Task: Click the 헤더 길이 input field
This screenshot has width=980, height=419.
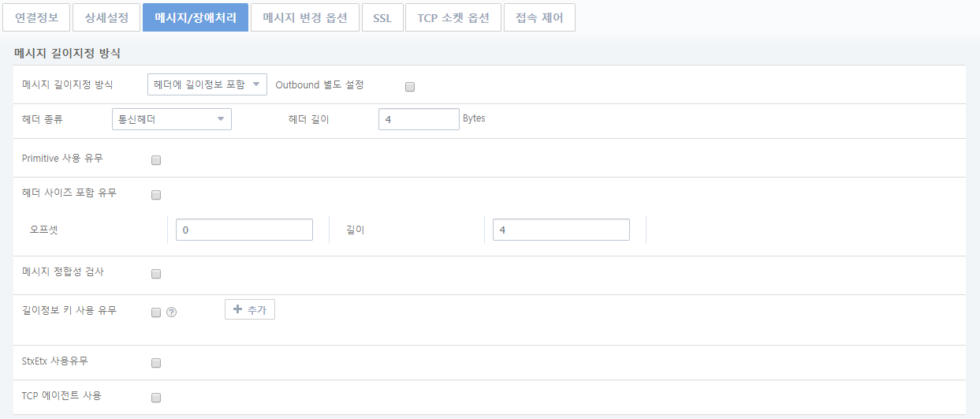Action: point(419,119)
